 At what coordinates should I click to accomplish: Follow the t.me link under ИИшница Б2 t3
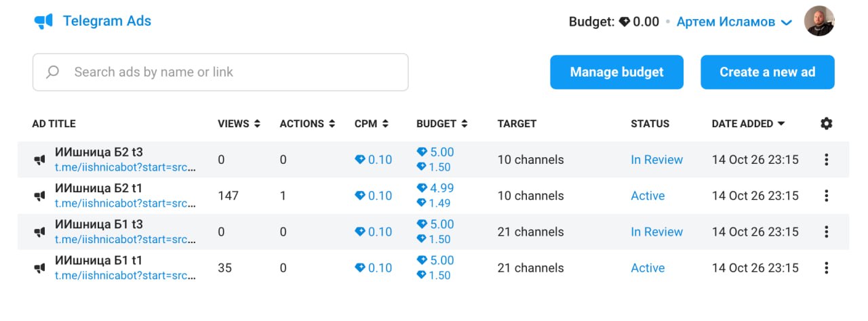pos(125,167)
